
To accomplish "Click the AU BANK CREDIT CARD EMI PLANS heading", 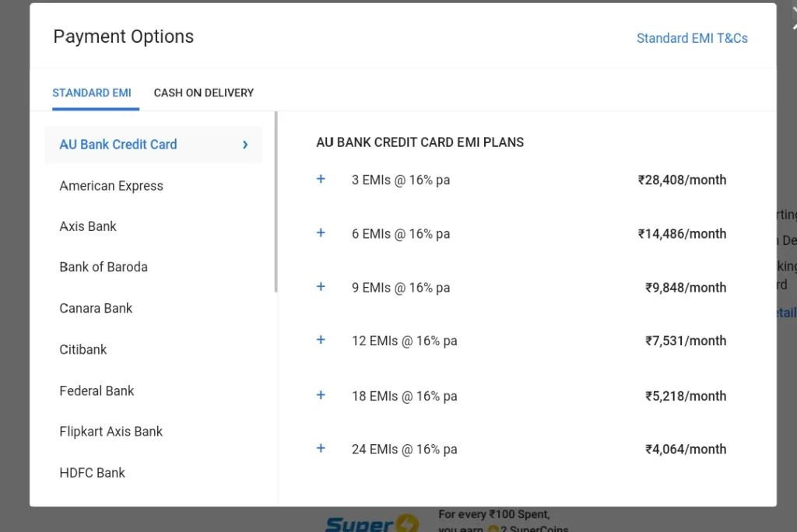I will click(420, 142).
